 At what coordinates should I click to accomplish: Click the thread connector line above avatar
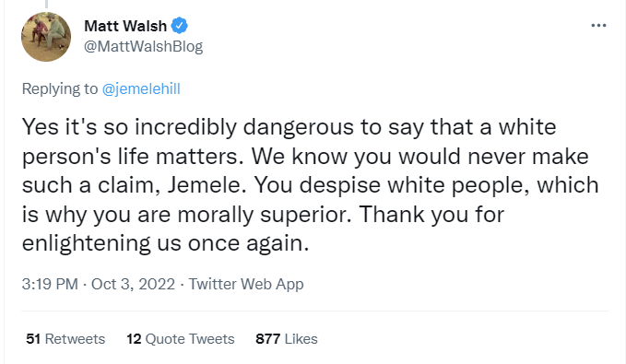point(46,4)
